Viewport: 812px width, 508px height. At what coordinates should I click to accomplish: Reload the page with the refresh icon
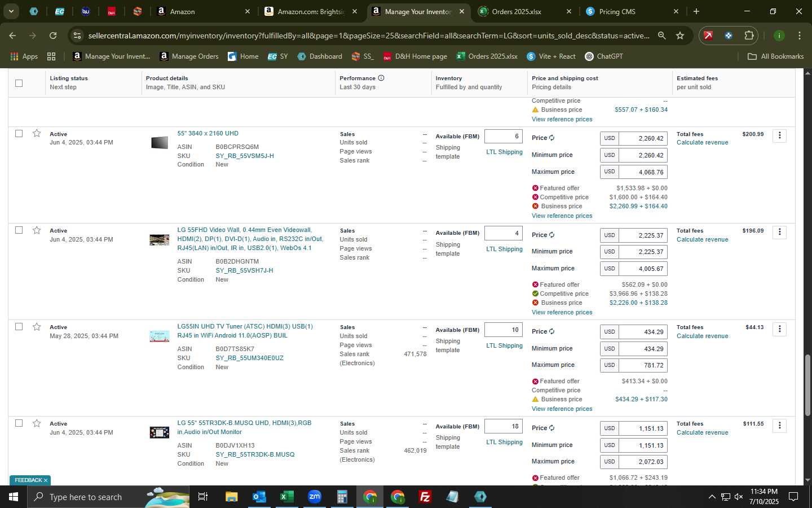(53, 36)
